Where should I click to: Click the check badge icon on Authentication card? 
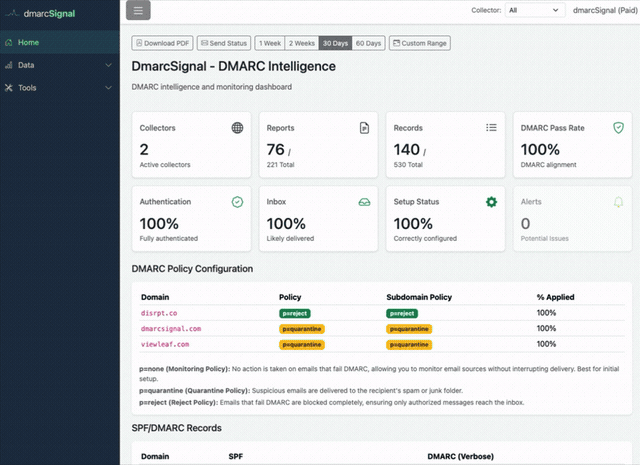point(237,202)
